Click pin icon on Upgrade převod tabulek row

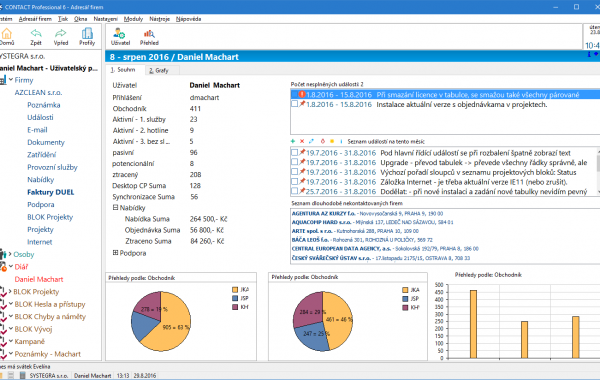(302, 162)
